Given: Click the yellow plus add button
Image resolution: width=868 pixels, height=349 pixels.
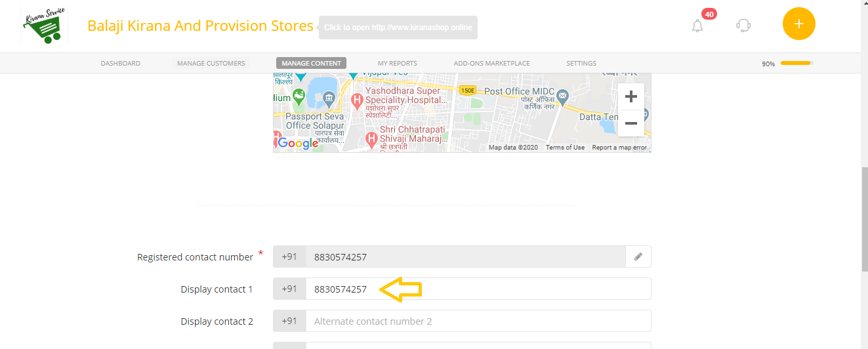Looking at the screenshot, I should pyautogui.click(x=798, y=24).
